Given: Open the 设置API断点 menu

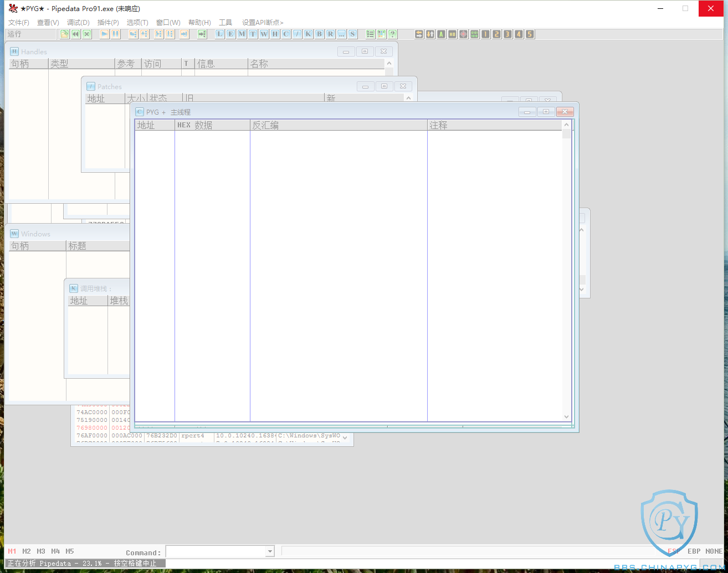Looking at the screenshot, I should pyautogui.click(x=263, y=23).
